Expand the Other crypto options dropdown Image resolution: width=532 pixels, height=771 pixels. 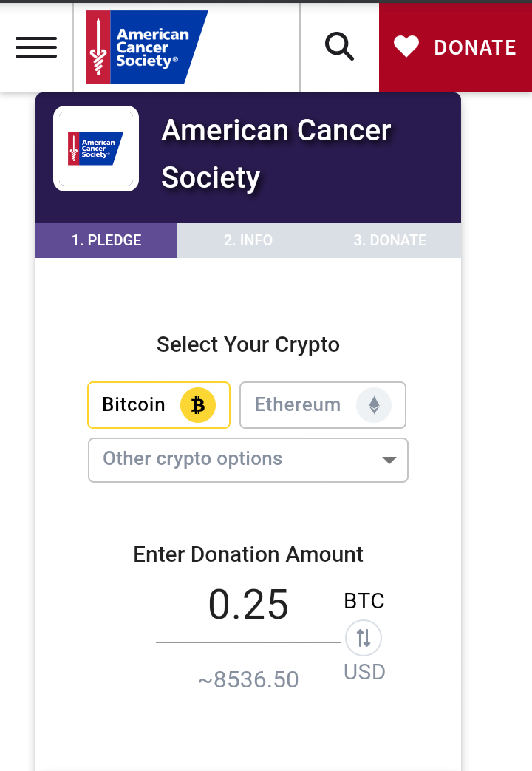point(248,461)
